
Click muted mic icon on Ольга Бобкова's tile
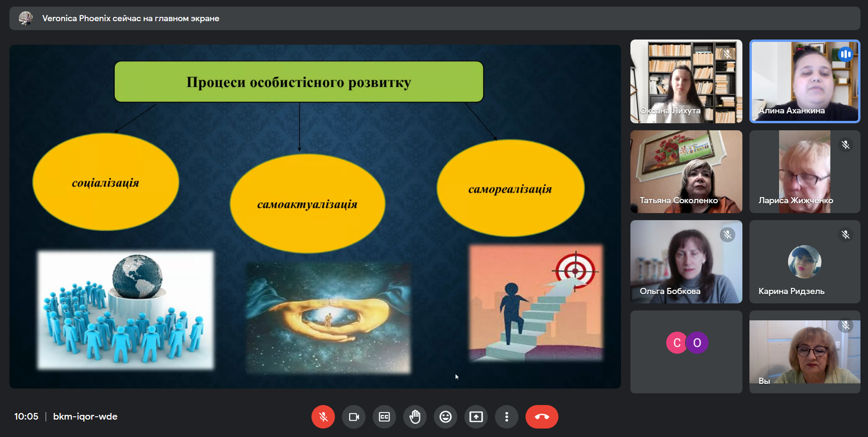click(727, 235)
